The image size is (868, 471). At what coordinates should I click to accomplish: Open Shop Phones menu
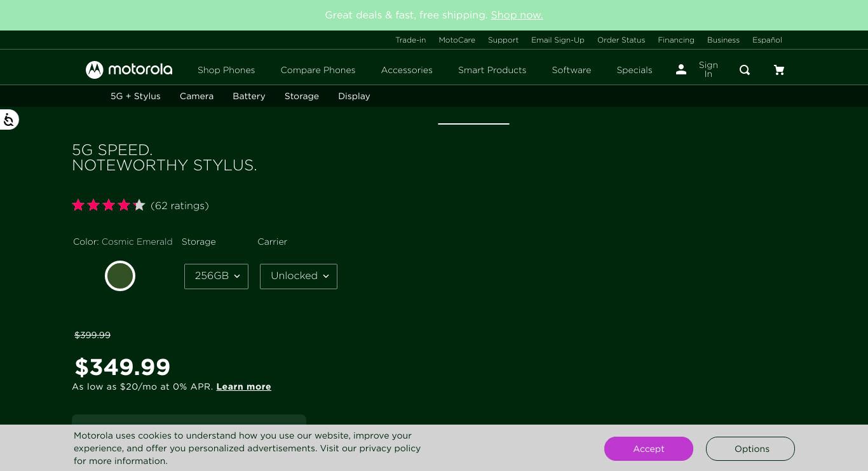[x=226, y=70]
